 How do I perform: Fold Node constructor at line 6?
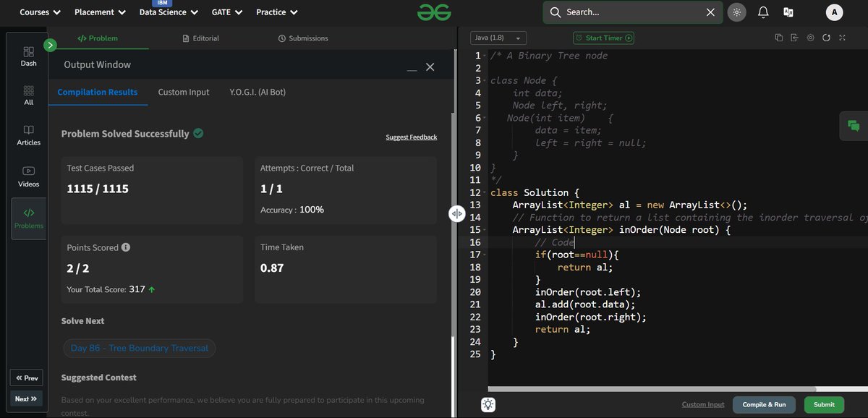coord(485,118)
